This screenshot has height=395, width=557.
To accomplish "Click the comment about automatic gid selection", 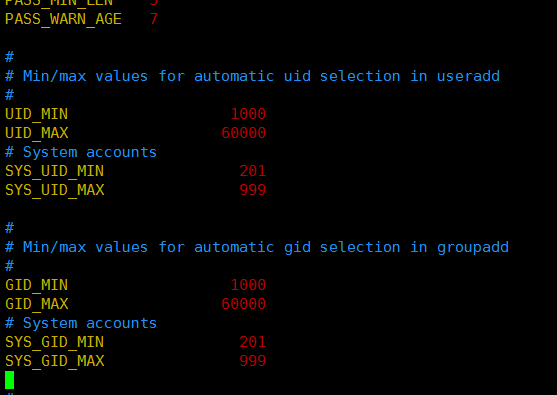I will pos(257,248).
